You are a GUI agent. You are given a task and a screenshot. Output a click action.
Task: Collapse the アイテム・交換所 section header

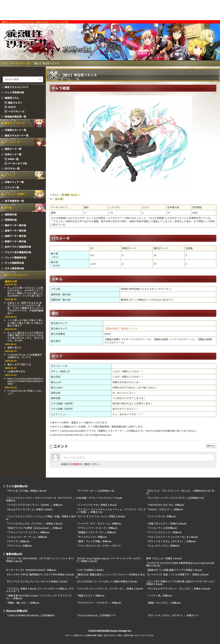tap(23, 194)
